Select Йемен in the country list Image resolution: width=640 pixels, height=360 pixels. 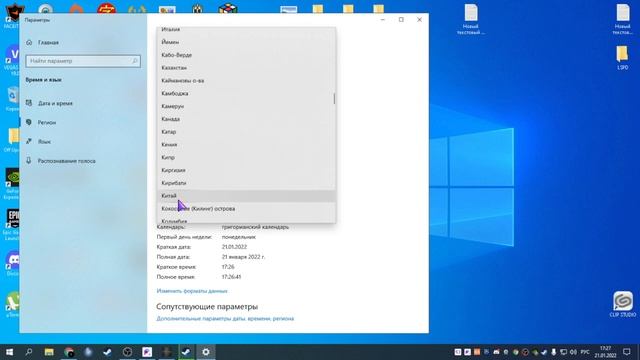coord(246,42)
